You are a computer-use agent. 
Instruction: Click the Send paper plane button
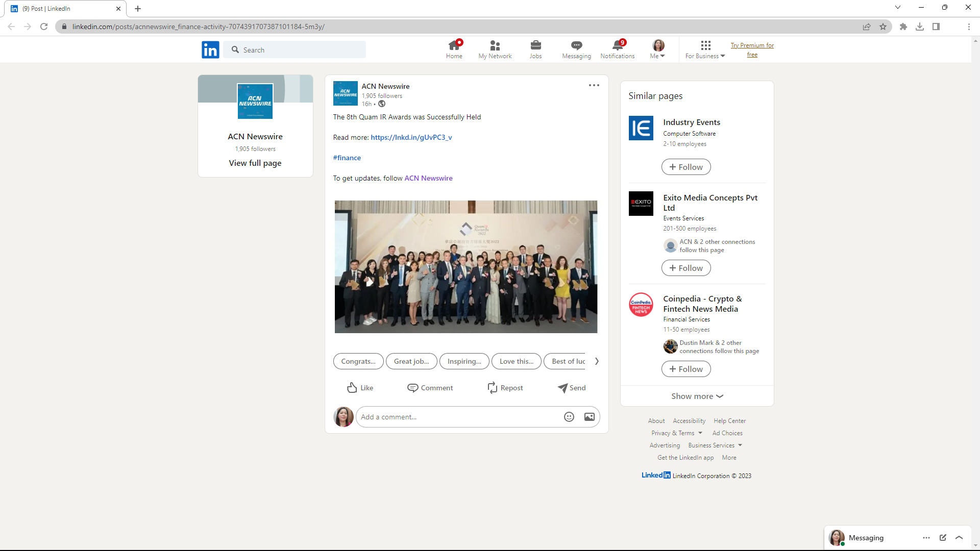(572, 388)
